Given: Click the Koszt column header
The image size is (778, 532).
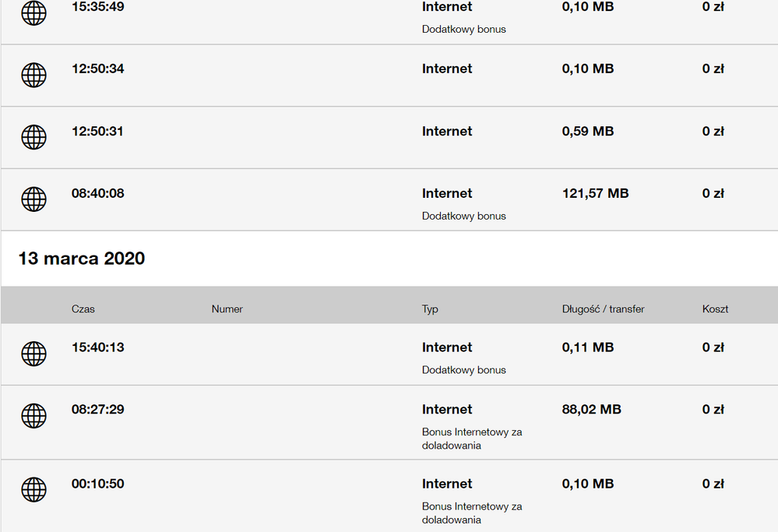Looking at the screenshot, I should click(715, 309).
